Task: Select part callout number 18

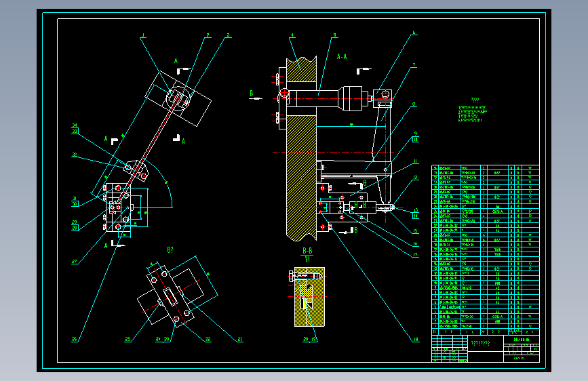Action: pyautogui.click(x=416, y=340)
